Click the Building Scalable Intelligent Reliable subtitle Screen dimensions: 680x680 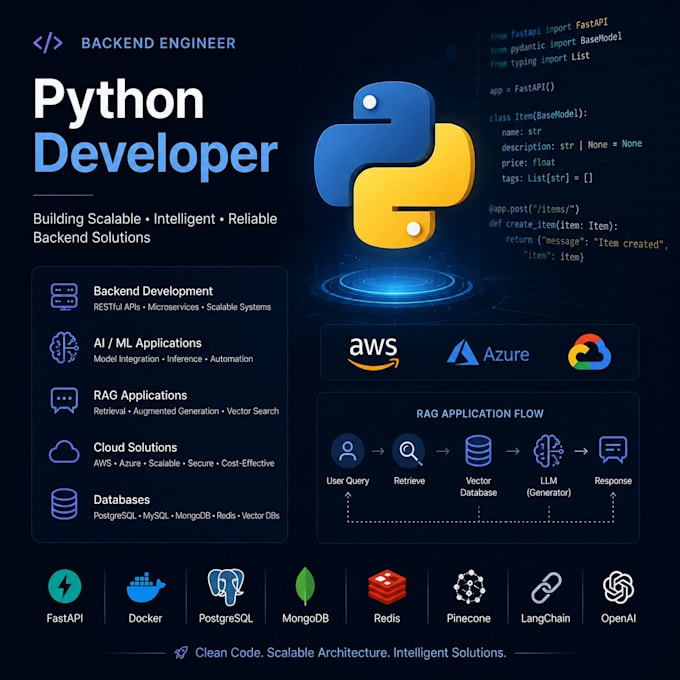coord(155,228)
